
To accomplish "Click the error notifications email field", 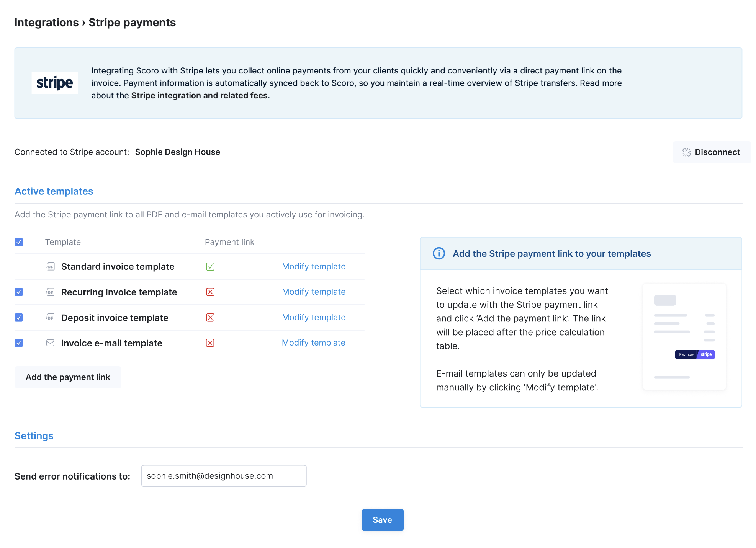I will [224, 476].
